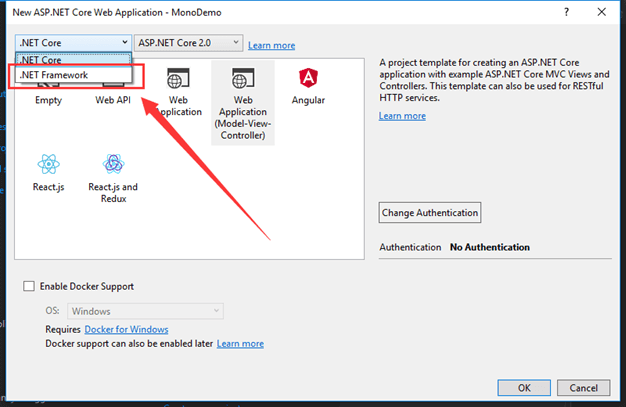Screen dimensions: 626x407
Task: Pick the React.js and Redux template
Action: pyautogui.click(x=113, y=178)
